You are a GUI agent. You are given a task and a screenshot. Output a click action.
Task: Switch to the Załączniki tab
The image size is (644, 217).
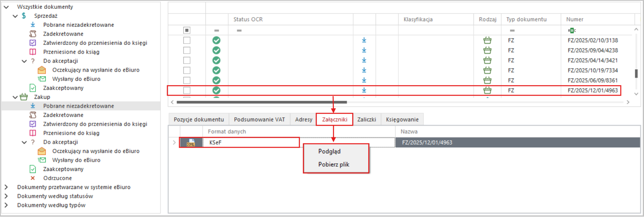pyautogui.click(x=334, y=119)
